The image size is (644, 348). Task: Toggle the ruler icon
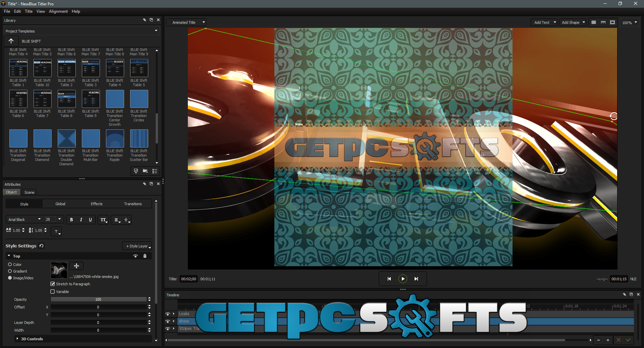[x=603, y=22]
